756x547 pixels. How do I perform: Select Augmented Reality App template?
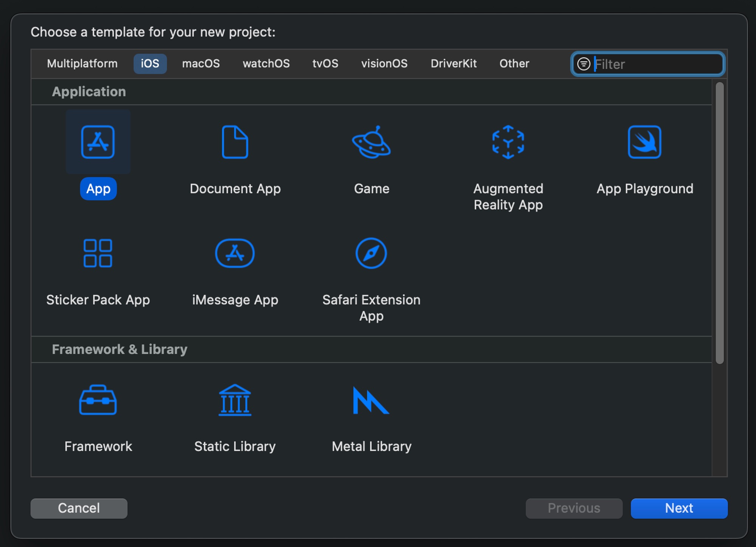tap(508, 142)
